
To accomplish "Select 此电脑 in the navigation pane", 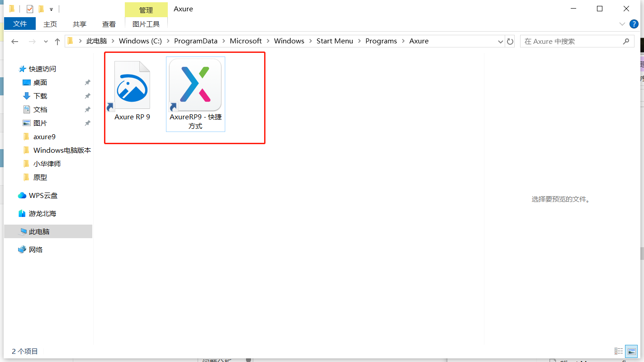I will click(x=48, y=231).
